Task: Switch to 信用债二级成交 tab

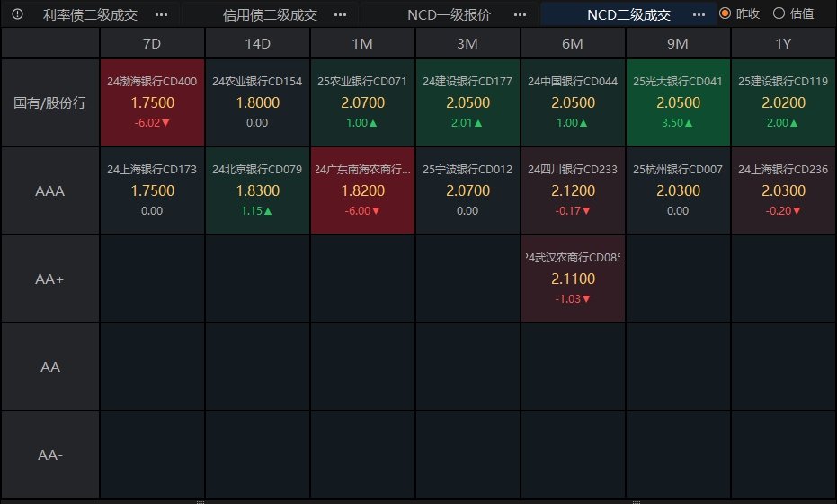Action: (x=270, y=14)
